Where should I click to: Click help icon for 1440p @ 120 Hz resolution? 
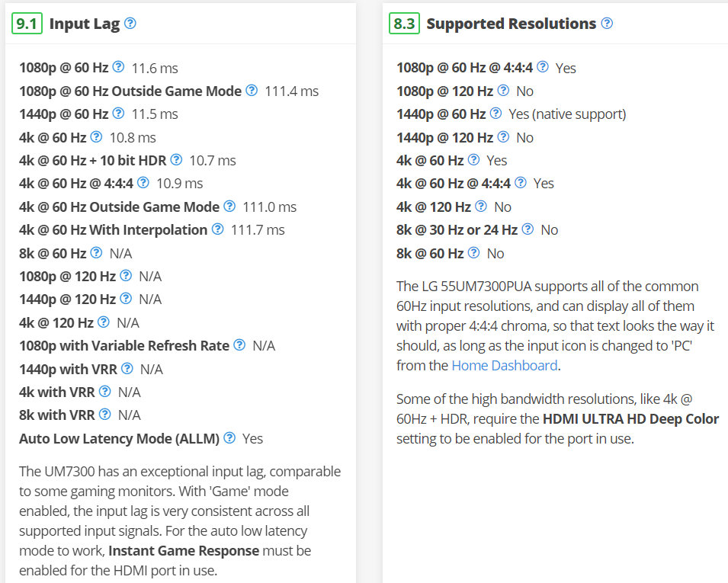[503, 137]
